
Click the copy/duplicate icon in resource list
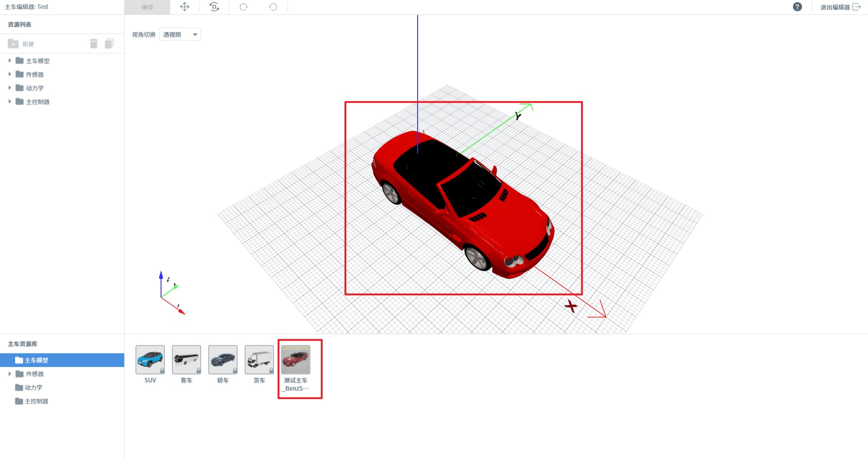109,44
